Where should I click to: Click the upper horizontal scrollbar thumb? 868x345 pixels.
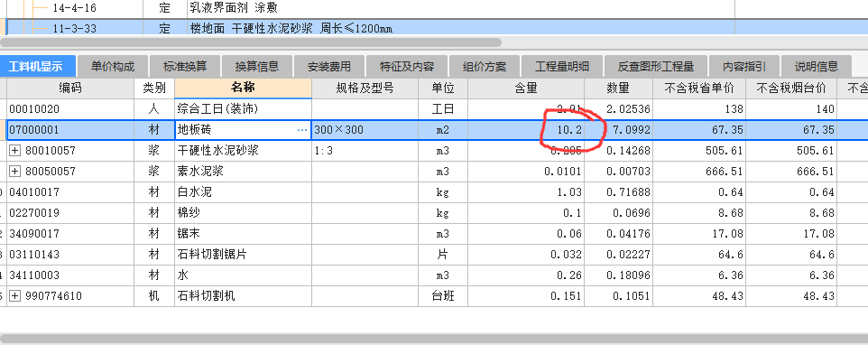click(x=251, y=42)
